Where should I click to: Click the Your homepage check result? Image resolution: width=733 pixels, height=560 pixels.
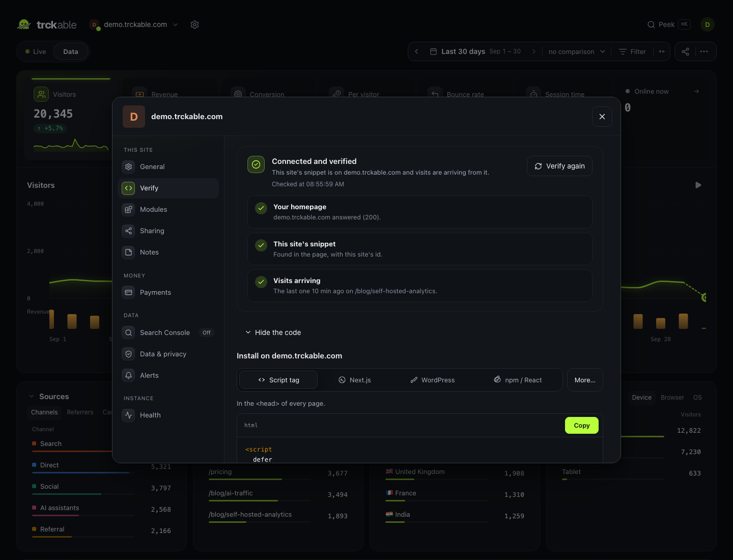pos(420,212)
